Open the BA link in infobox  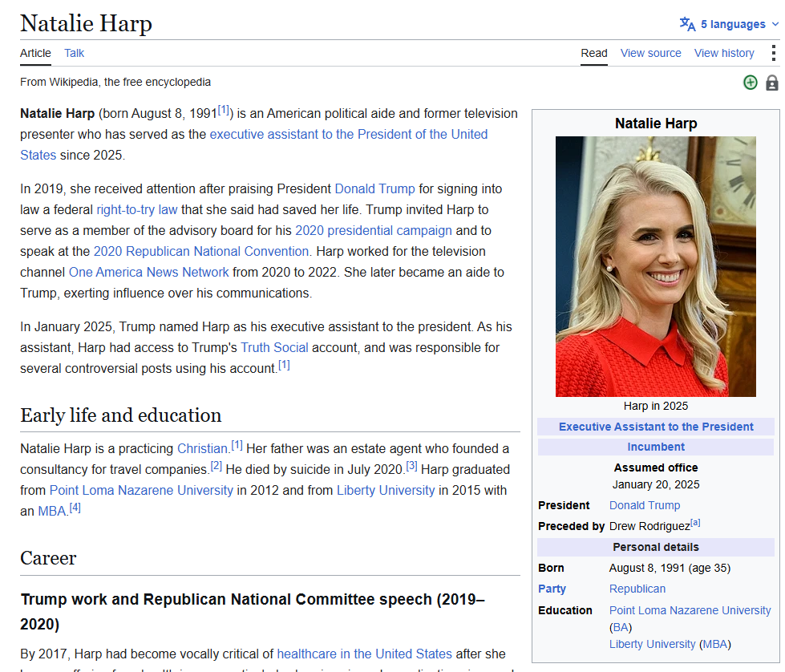[x=621, y=627]
